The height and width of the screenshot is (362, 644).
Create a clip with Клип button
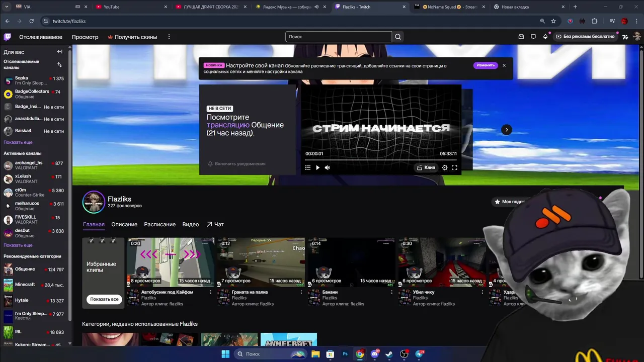pos(426,167)
